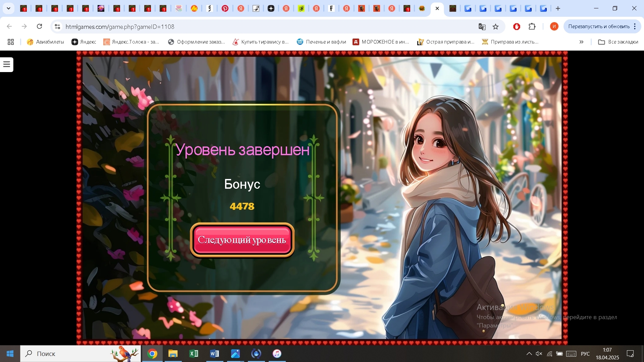
Task: Open the site information icon in address bar
Action: (57, 26)
